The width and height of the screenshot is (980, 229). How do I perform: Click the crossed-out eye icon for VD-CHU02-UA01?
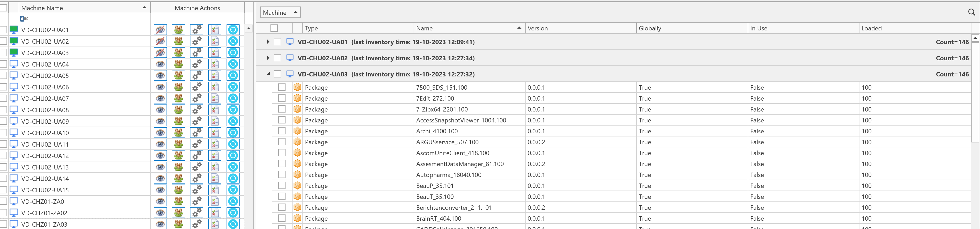(160, 30)
